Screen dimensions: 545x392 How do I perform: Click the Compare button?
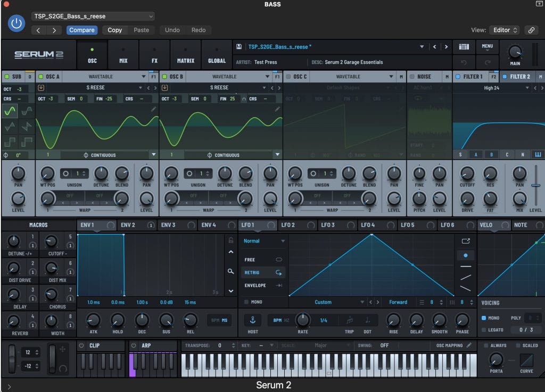pos(82,30)
